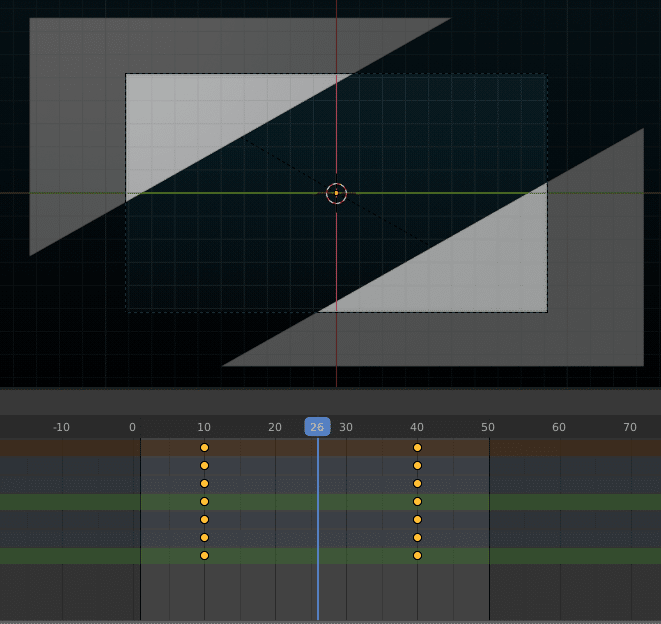
Task: Click frame number -10 on the timeline ruler
Action: point(61,427)
